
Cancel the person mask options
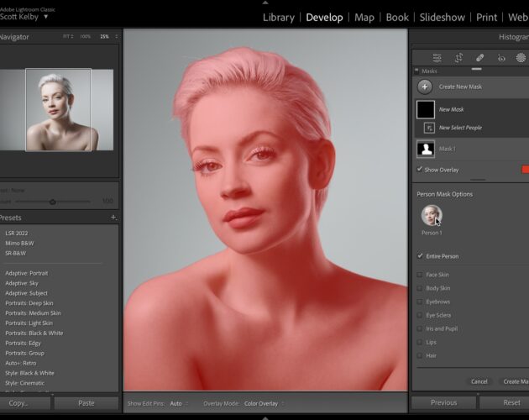tap(479, 381)
